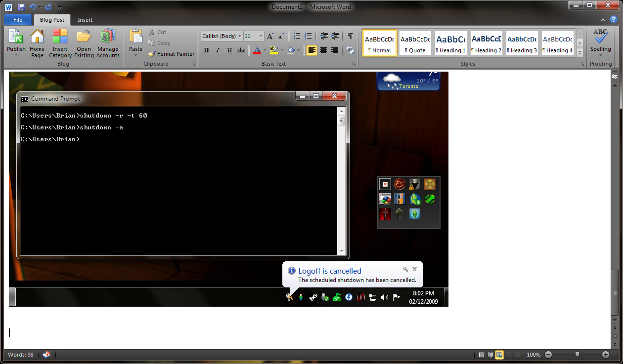This screenshot has height=364, width=623.
Task: Apply the Quote style
Action: click(x=415, y=43)
